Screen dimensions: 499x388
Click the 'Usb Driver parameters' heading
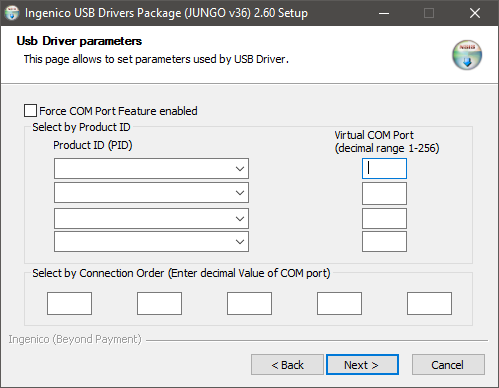(79, 41)
